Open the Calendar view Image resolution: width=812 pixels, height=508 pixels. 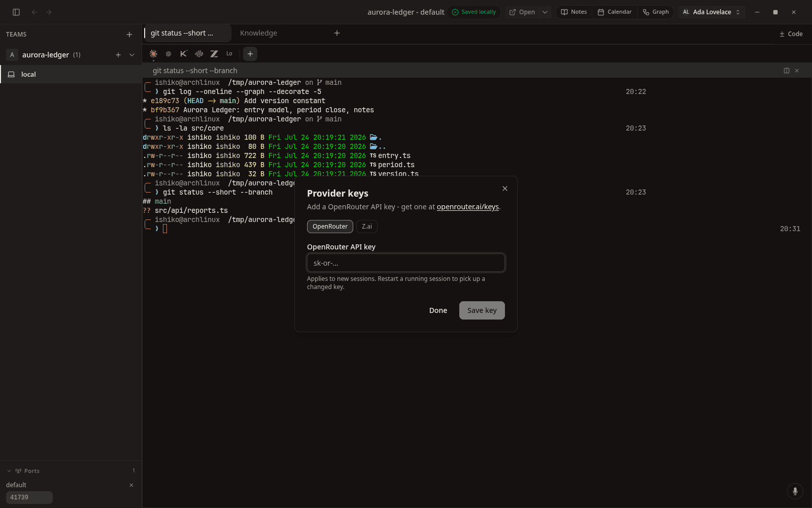click(x=615, y=12)
